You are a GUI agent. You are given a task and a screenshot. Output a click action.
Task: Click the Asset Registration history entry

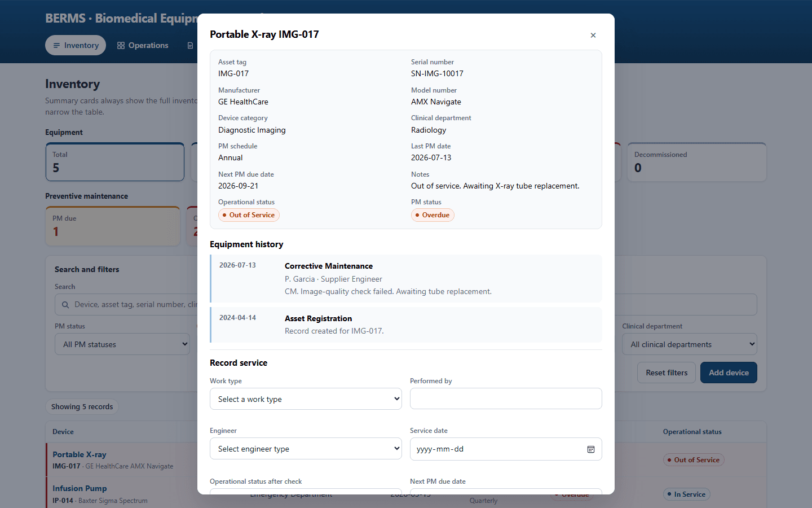[x=406, y=325]
